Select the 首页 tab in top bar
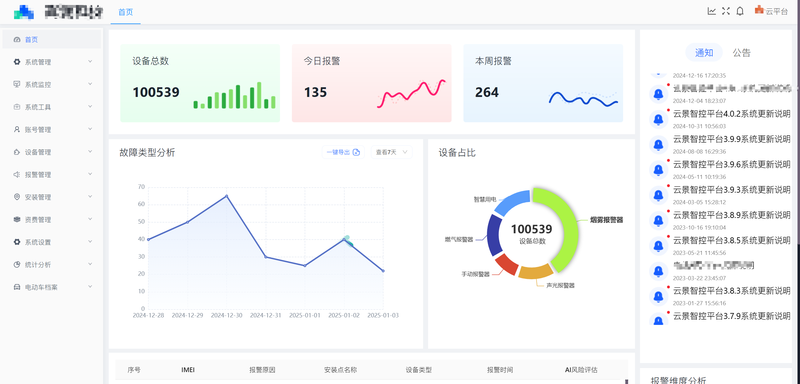The height and width of the screenshot is (384, 800). click(x=126, y=12)
